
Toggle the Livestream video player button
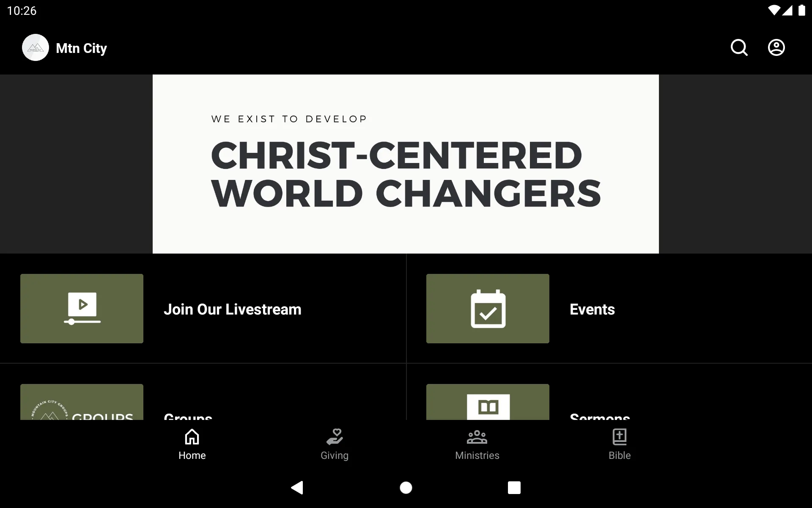(82, 309)
